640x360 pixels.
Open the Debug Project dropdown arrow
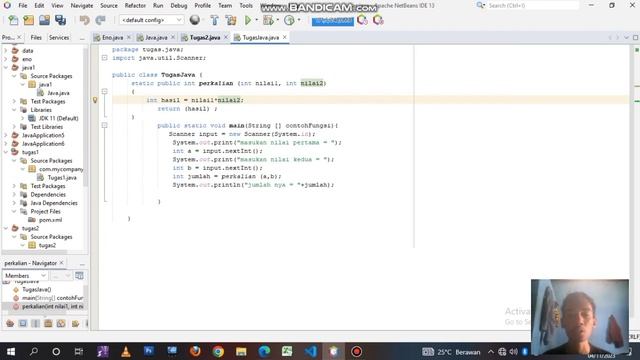pyautogui.click(x=278, y=20)
